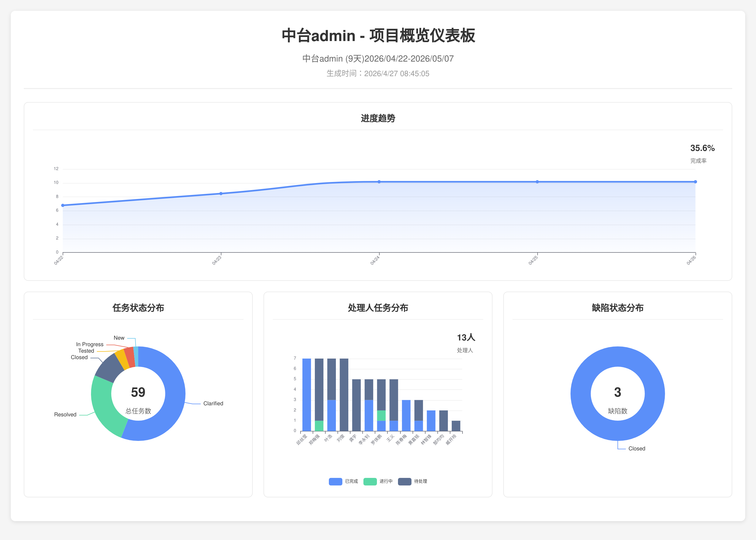Click the 生成时间 timestamp line
756x540 pixels.
pos(378,73)
